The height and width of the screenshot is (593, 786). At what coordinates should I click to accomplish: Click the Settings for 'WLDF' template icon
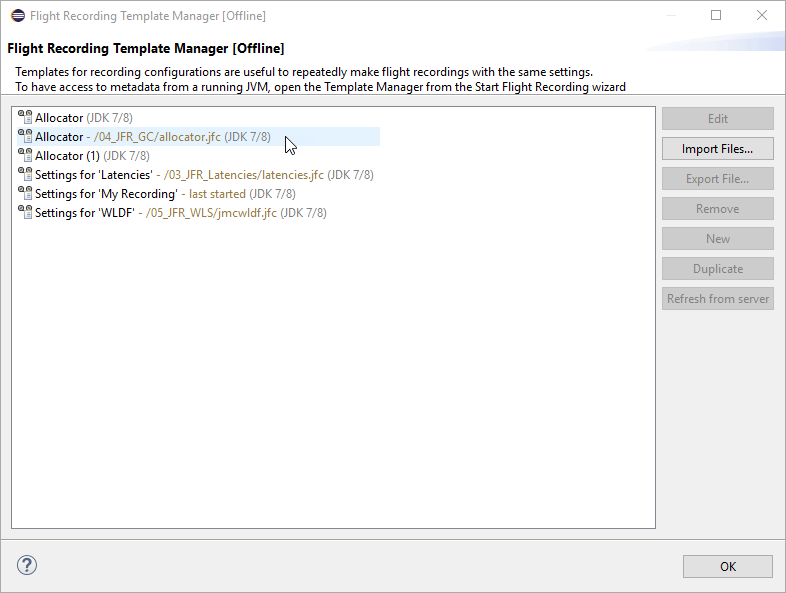(25, 213)
